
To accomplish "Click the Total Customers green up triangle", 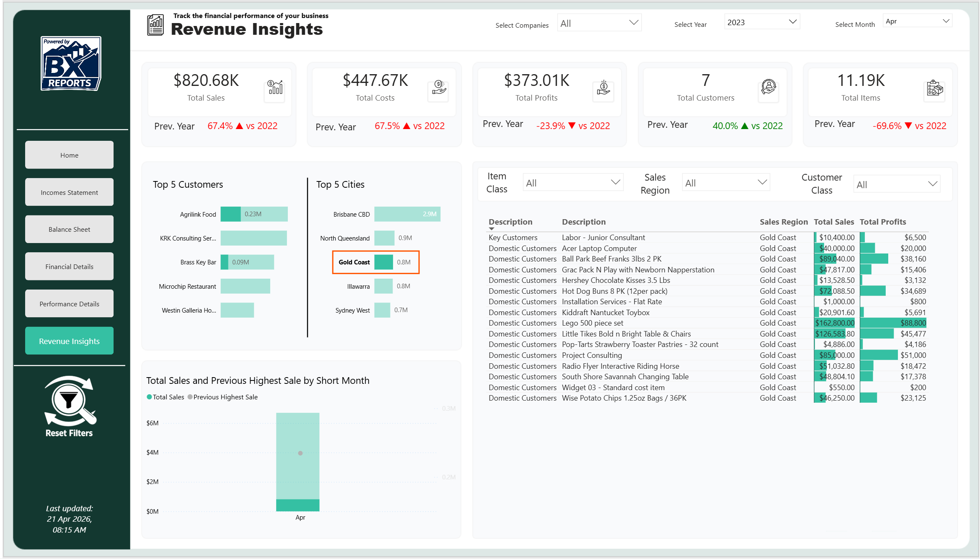I will point(745,126).
